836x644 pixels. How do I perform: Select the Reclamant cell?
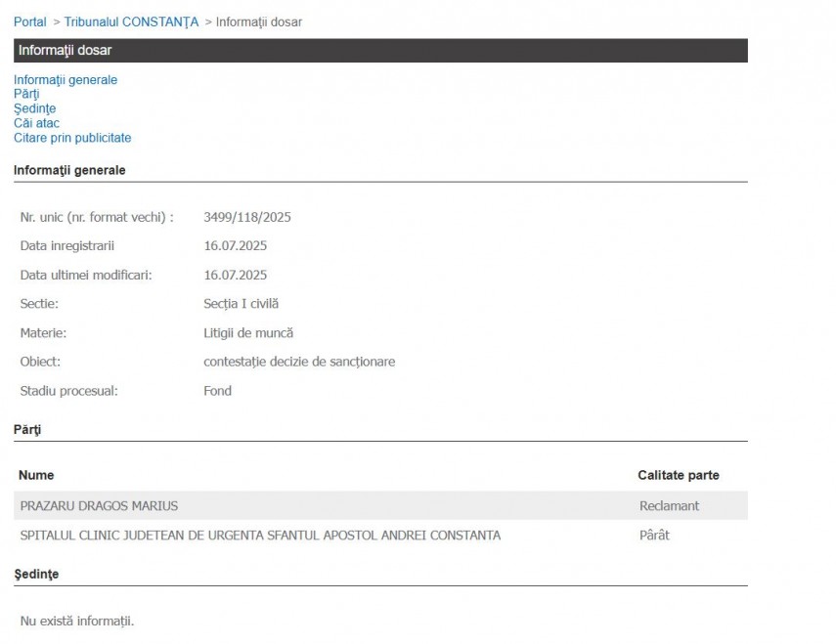tap(669, 506)
